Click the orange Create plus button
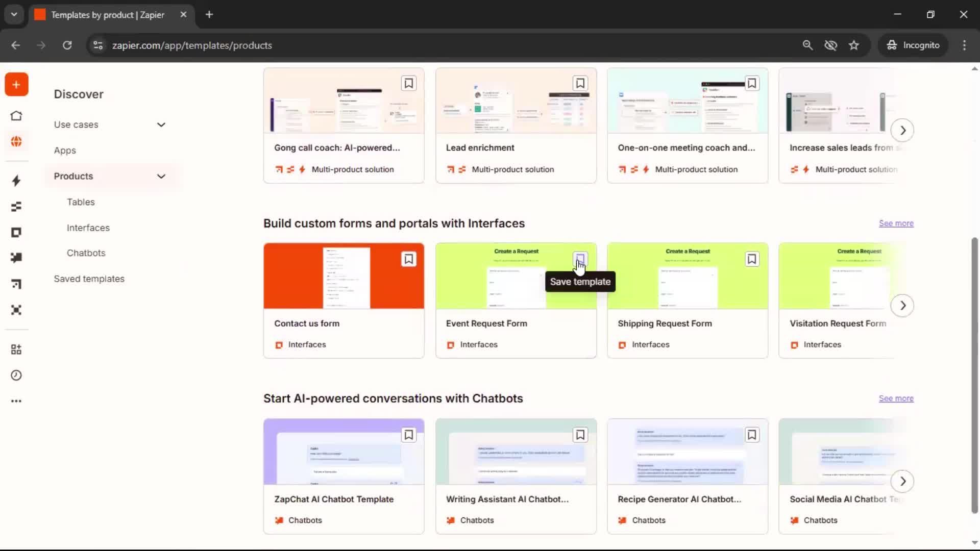The width and height of the screenshot is (980, 551). (16, 85)
